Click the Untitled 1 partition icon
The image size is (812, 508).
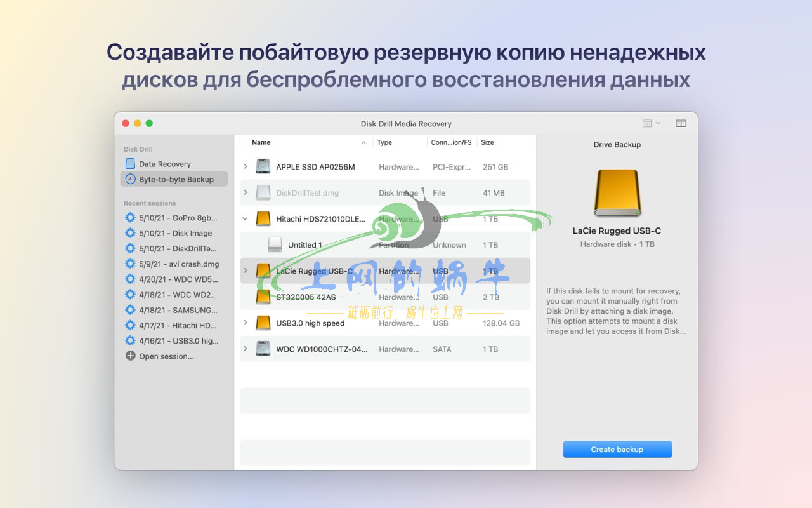275,245
